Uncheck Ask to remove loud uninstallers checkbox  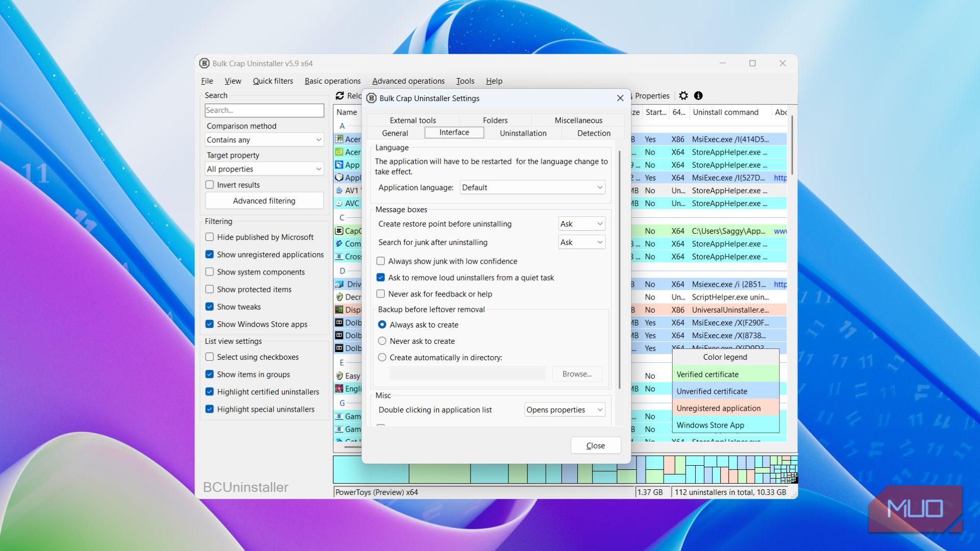click(x=381, y=278)
